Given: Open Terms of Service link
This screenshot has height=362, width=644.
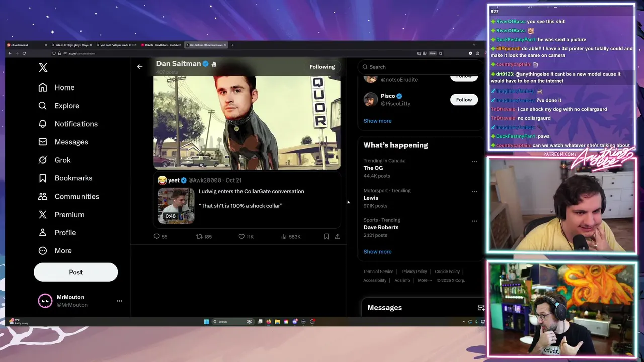Looking at the screenshot, I should (378, 271).
